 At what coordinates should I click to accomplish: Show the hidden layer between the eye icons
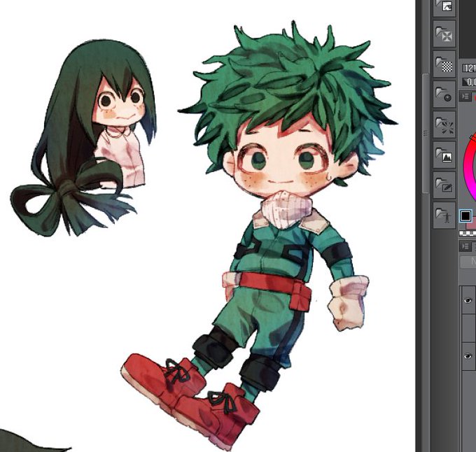(x=469, y=328)
